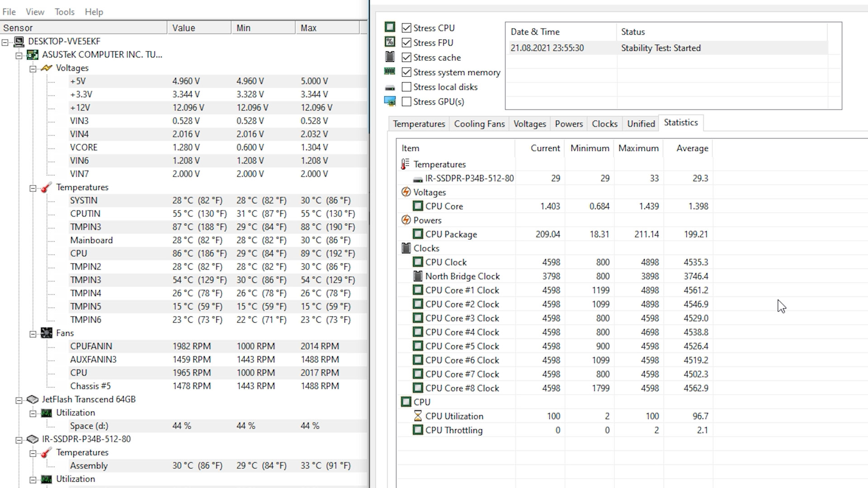Switch to the Unified tab
868x488 pixels.
pyautogui.click(x=641, y=124)
